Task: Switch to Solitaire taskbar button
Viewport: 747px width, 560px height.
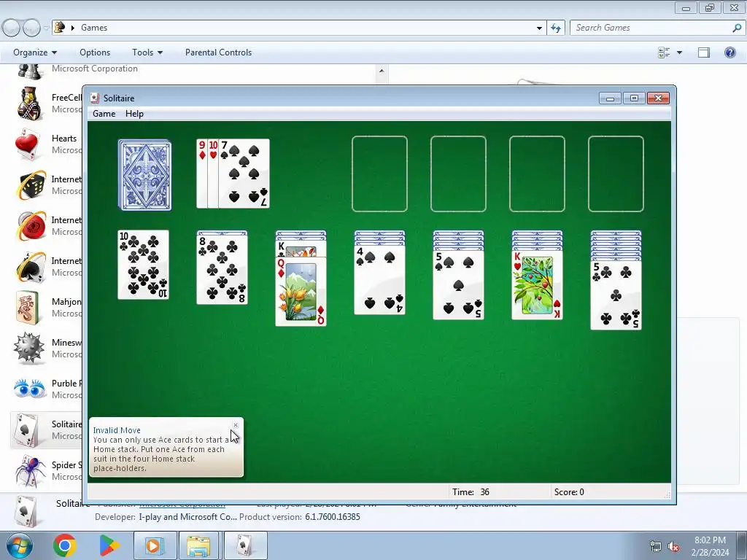Action: point(245,545)
